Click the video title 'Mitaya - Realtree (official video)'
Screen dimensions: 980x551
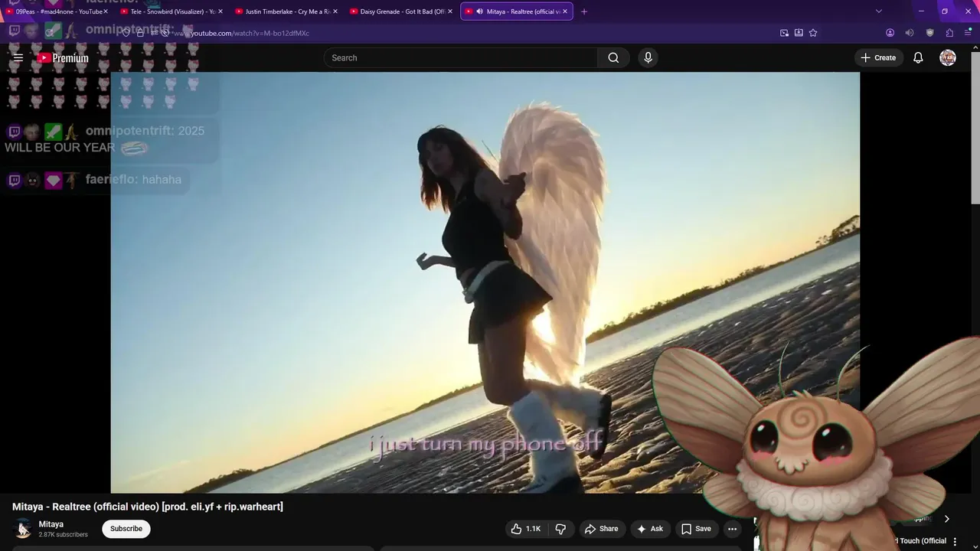[x=148, y=507]
